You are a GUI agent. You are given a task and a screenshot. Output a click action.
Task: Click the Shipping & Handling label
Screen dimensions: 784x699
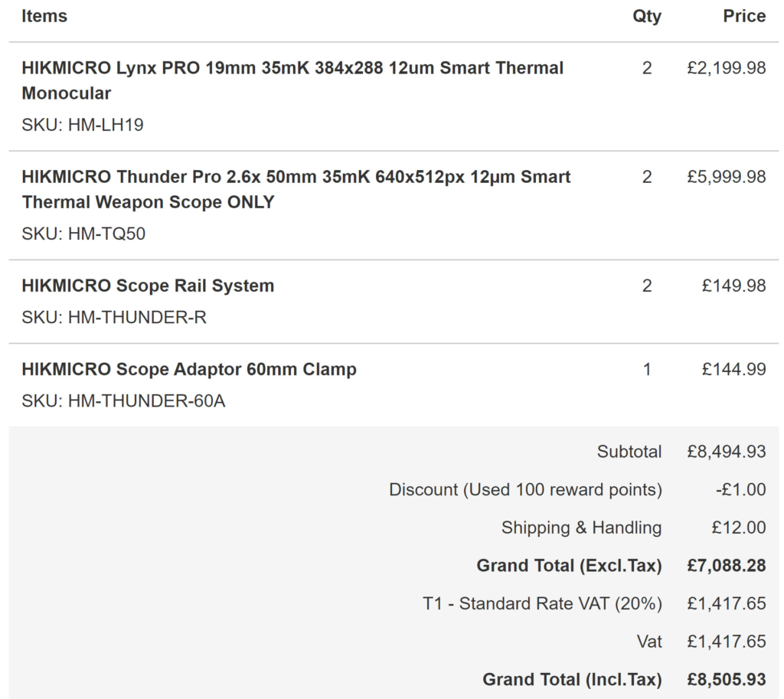[582, 528]
